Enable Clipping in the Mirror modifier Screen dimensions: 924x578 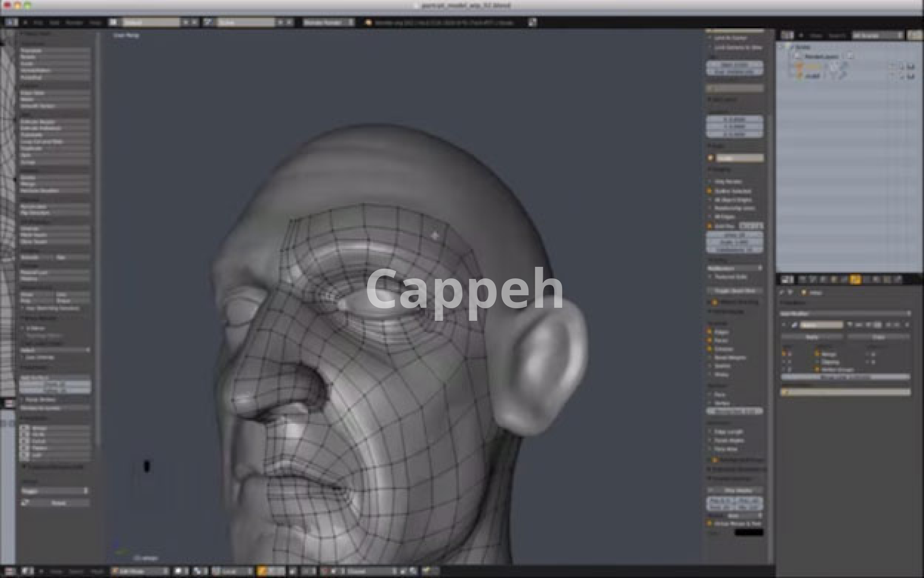pyautogui.click(x=817, y=362)
